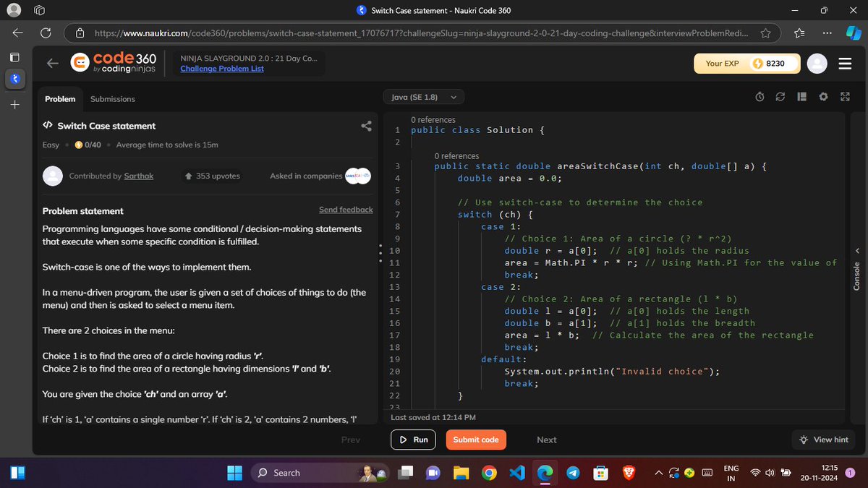
Task: Open editor settings gear icon
Action: (823, 98)
